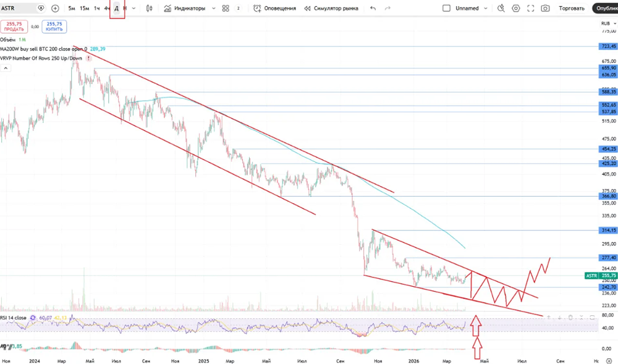Undo the last chart action
618x364 pixels.
pyautogui.click(x=372, y=8)
